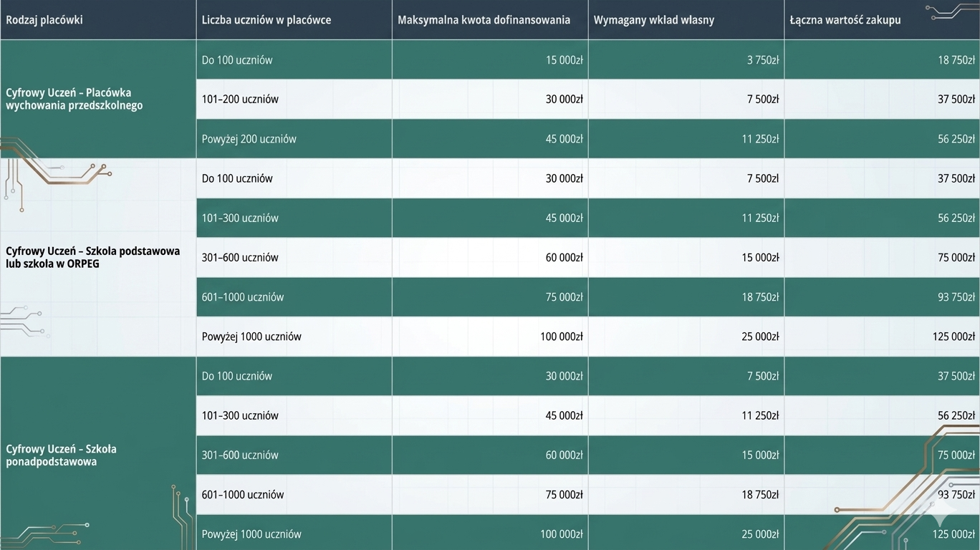The image size is (980, 550).
Task: Select "Do 100 uczniów" in the preschool section
Action: click(x=237, y=60)
